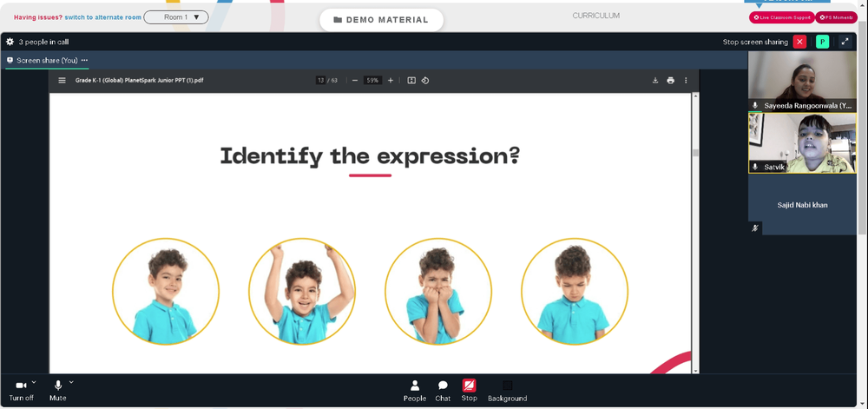Open Screen share tab options menu

click(x=84, y=60)
